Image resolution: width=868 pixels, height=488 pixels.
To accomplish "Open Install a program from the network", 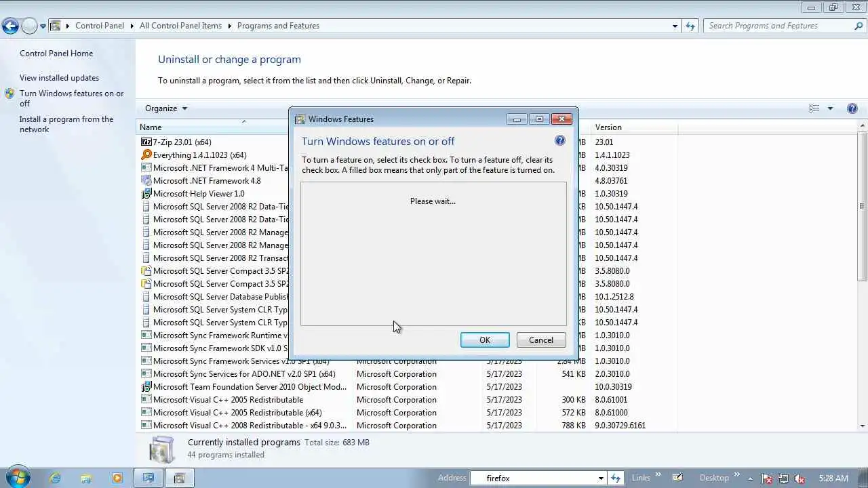I will point(66,124).
